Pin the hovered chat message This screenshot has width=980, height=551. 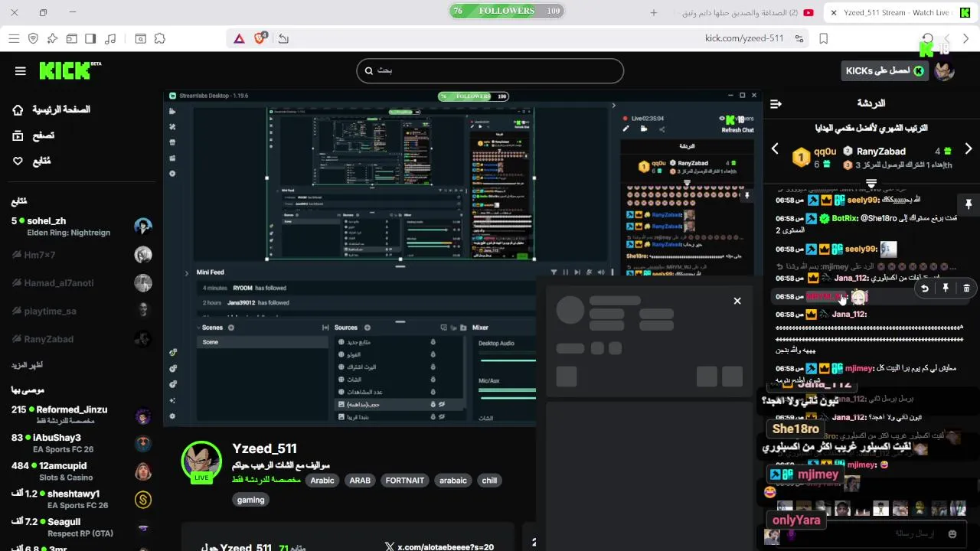(946, 289)
